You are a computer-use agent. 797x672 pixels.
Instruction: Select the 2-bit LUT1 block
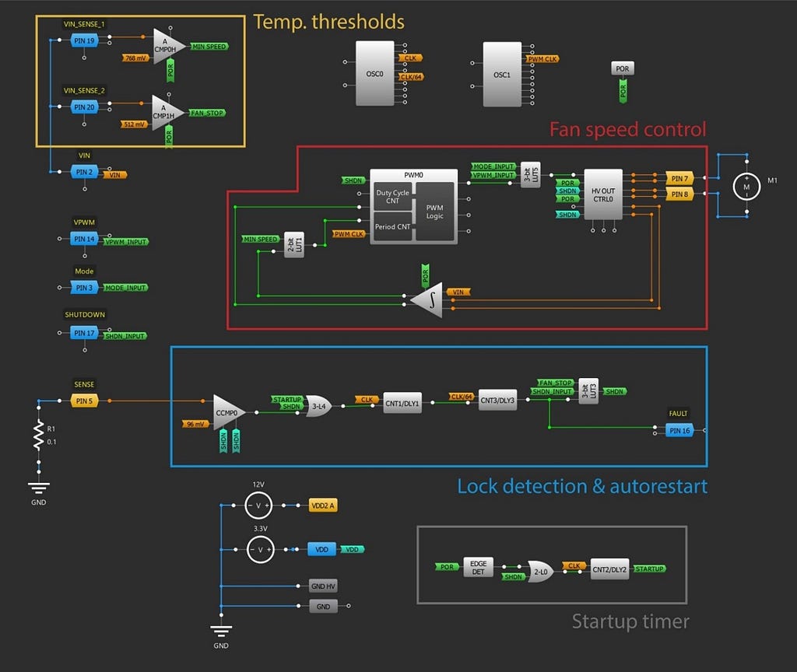(x=293, y=245)
